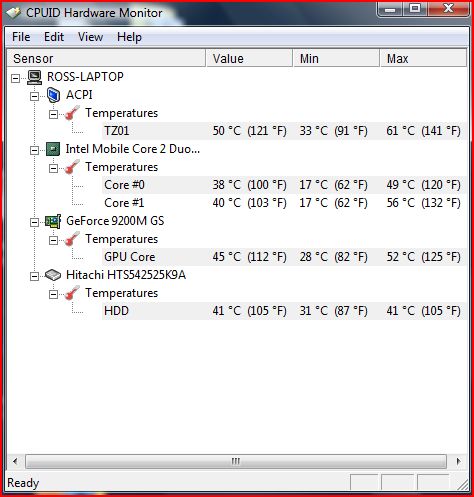Screen dimensions: 474x497
Task: Click the thermometer icon under ACPI
Action: (x=72, y=113)
